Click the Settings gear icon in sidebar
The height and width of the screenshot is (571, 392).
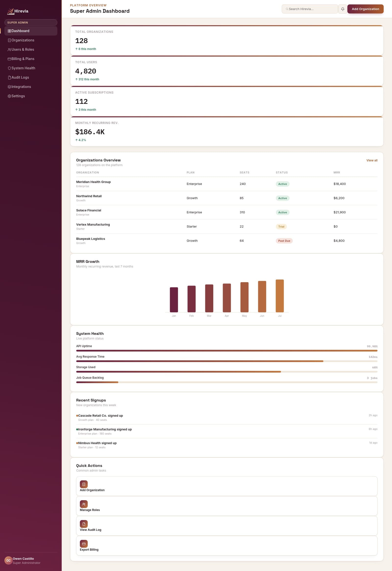click(x=9, y=96)
